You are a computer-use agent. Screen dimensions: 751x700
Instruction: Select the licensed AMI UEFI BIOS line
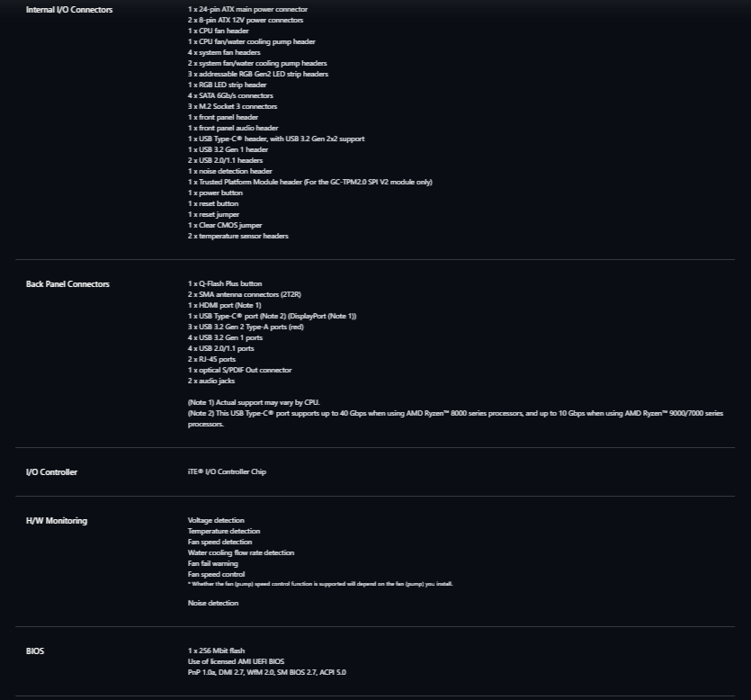(237, 661)
